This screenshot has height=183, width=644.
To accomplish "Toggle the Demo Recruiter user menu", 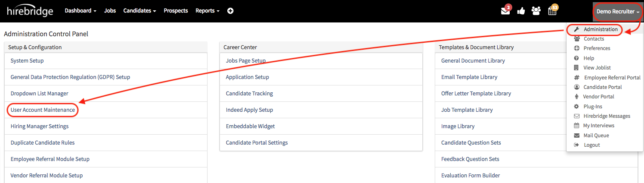I will [618, 12].
